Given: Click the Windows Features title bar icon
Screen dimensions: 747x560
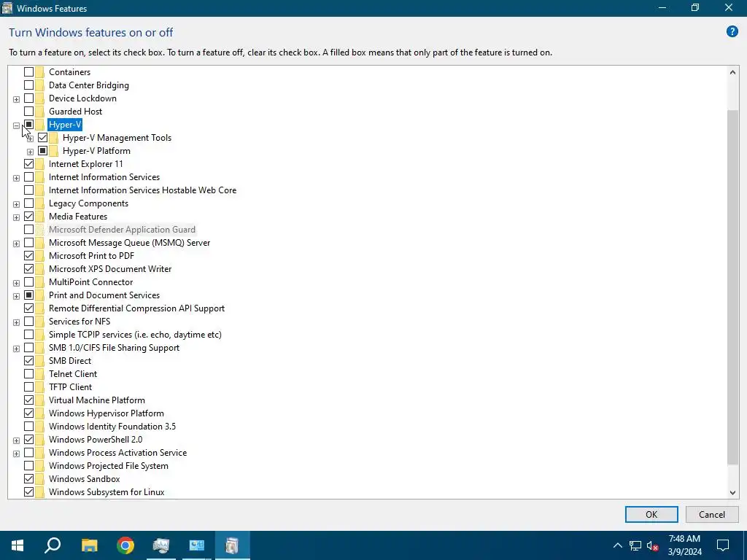Looking at the screenshot, I should tap(7, 8).
